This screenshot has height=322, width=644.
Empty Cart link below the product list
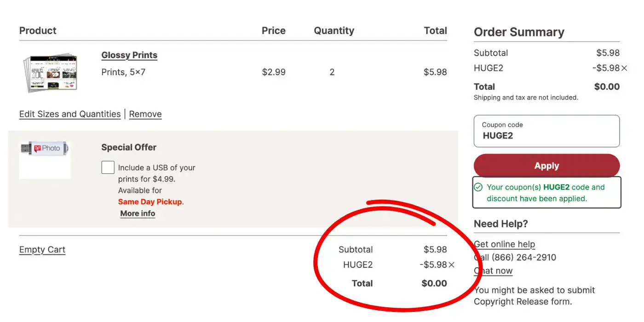(42, 250)
